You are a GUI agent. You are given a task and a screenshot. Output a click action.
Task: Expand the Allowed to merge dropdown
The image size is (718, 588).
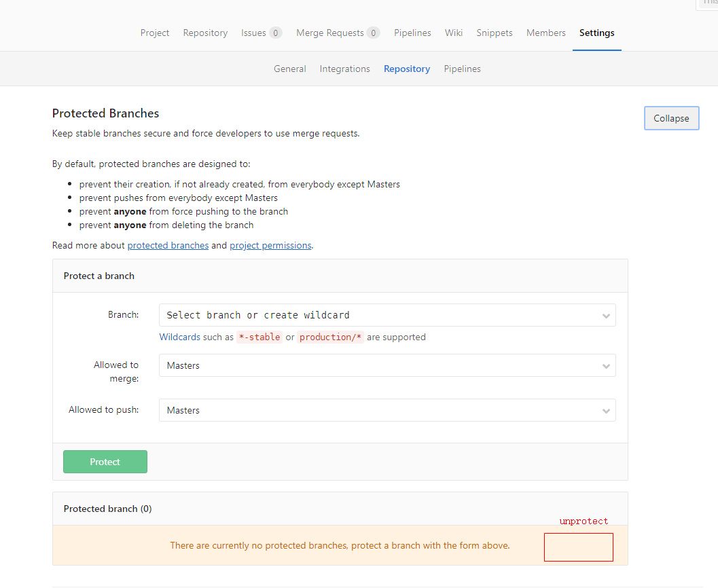pyautogui.click(x=387, y=365)
